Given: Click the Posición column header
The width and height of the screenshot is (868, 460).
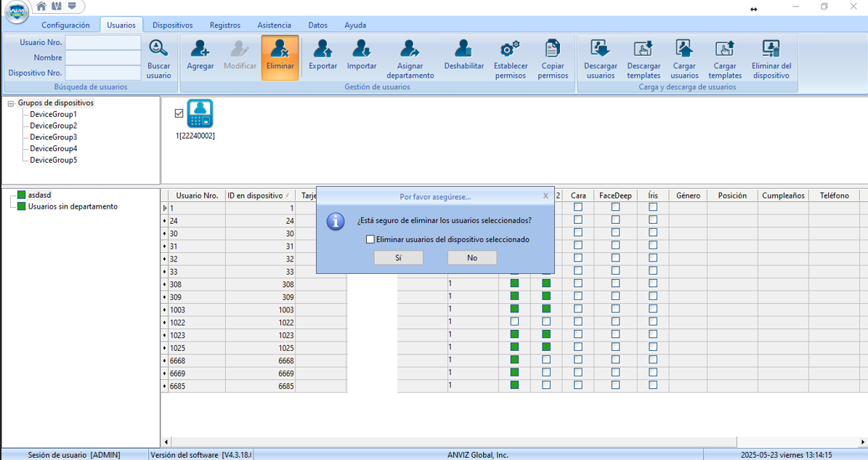Looking at the screenshot, I should (732, 196).
